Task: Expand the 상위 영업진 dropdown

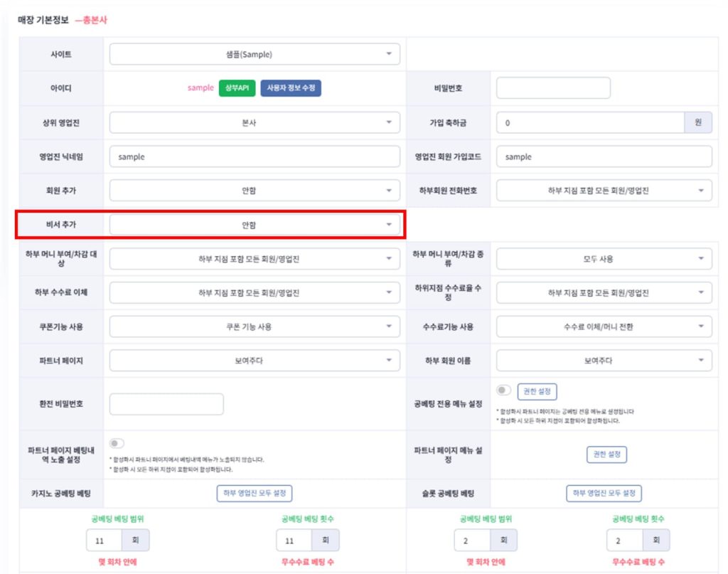Action: [255, 122]
